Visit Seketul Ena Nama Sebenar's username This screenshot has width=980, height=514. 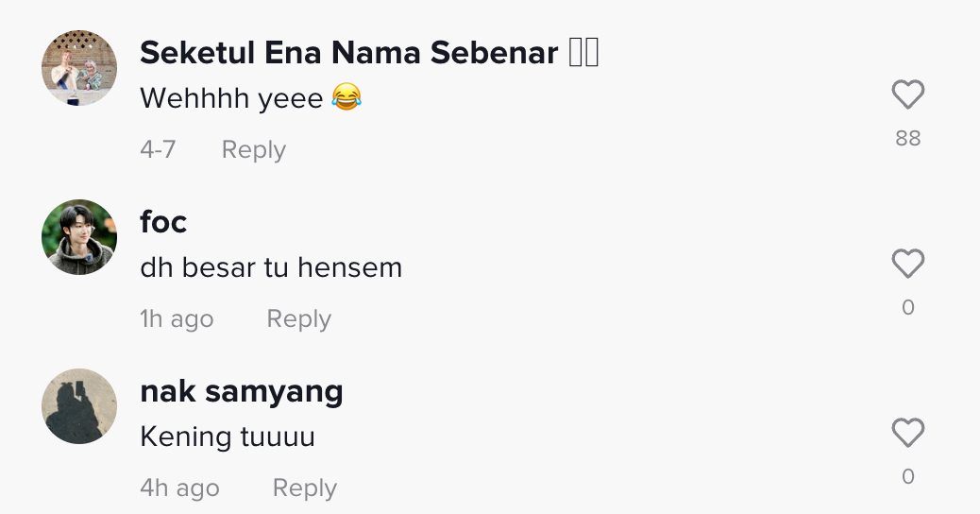tap(348, 54)
